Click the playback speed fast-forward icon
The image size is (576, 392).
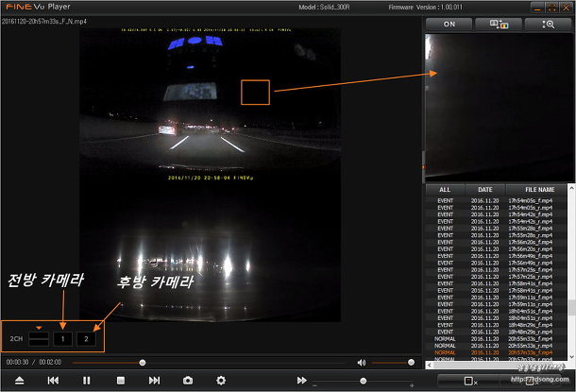[302, 380]
